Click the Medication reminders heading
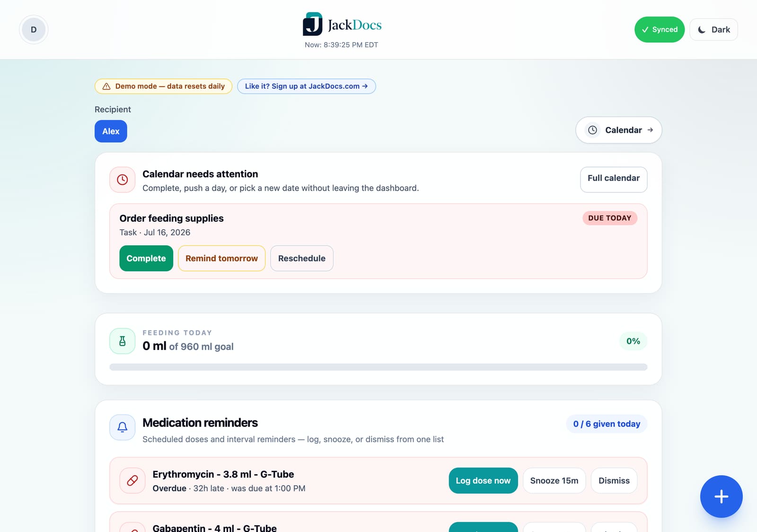The width and height of the screenshot is (757, 532). (x=200, y=422)
